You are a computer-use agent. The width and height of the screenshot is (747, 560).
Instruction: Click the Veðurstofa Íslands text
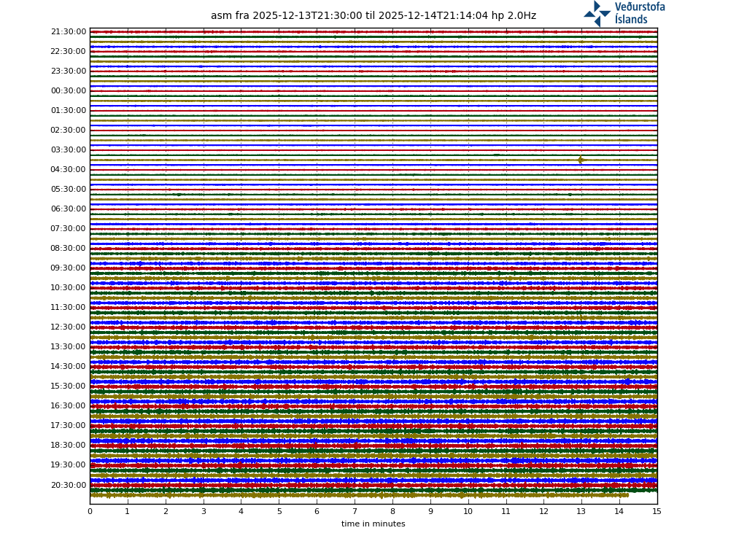639,13
